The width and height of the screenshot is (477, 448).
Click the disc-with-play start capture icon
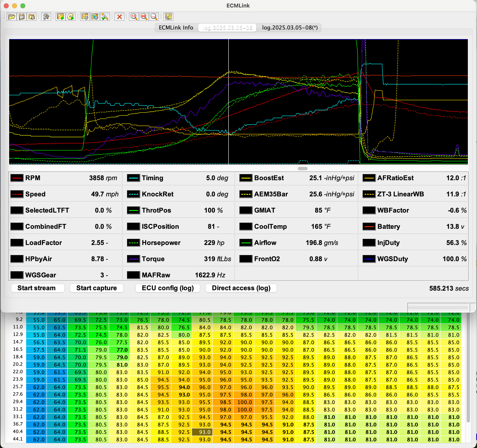click(x=70, y=16)
